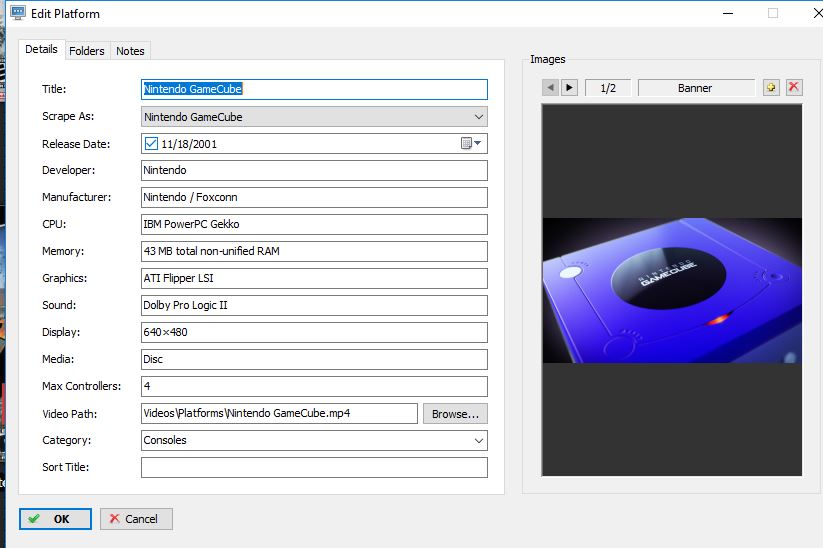Screen dimensions: 823x548
Task: Click the Graphics field with ATI Flipper LSI
Action: (314, 279)
